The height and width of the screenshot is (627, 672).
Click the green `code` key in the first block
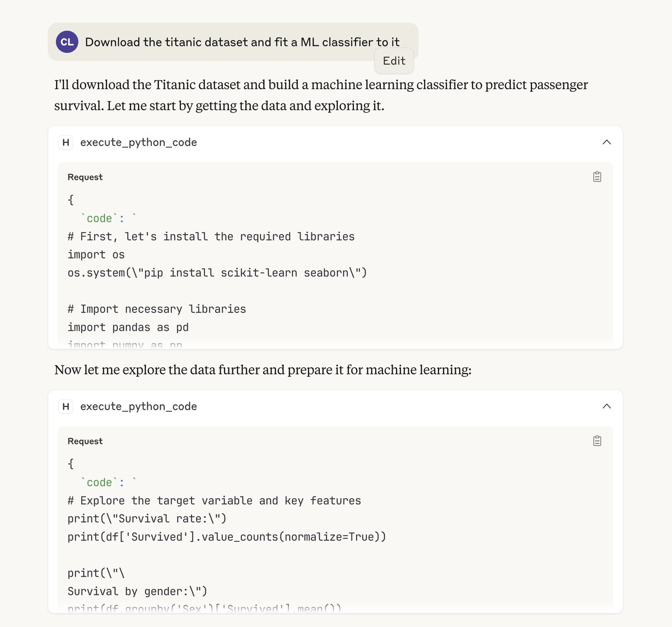click(x=99, y=218)
